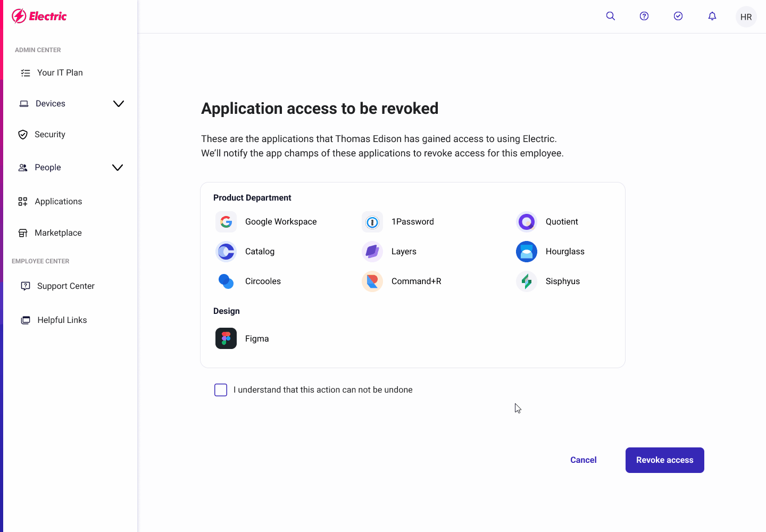
Task: Click the Product Department heading
Action: tap(252, 198)
